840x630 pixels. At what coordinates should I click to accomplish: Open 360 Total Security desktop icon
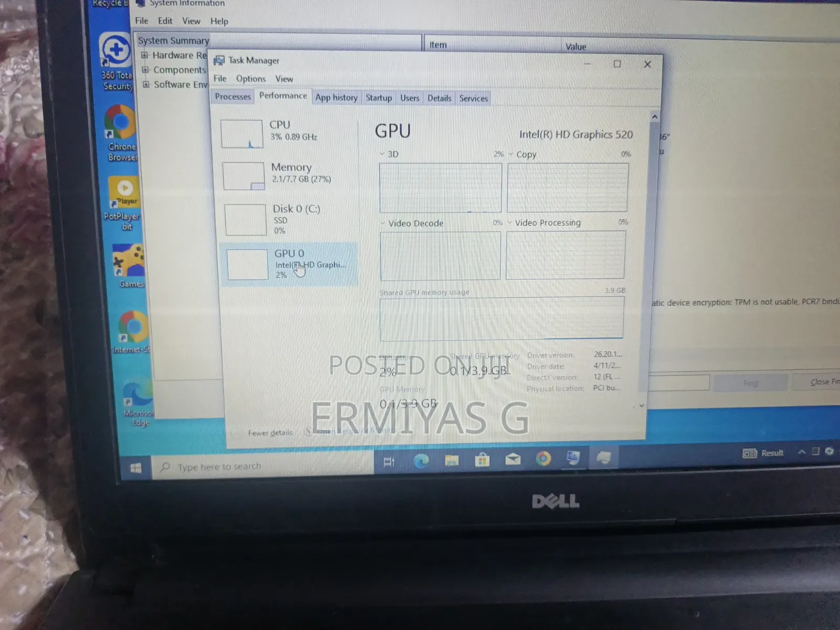[117, 62]
